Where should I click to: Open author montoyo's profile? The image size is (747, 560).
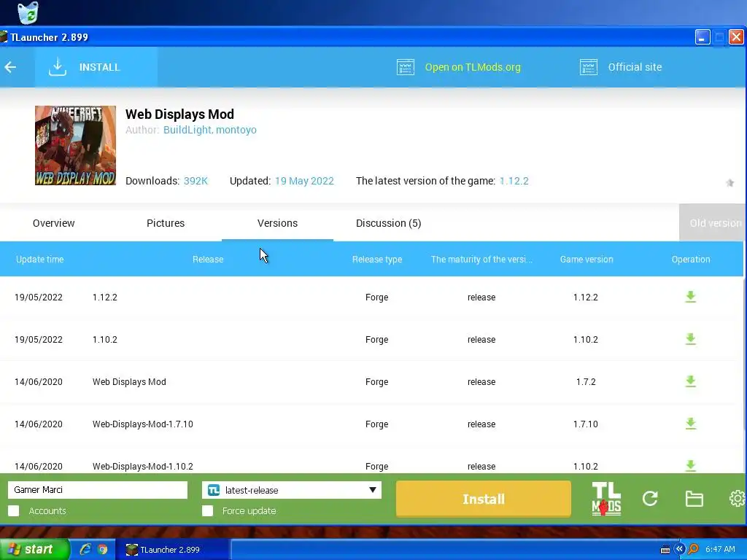pos(236,130)
